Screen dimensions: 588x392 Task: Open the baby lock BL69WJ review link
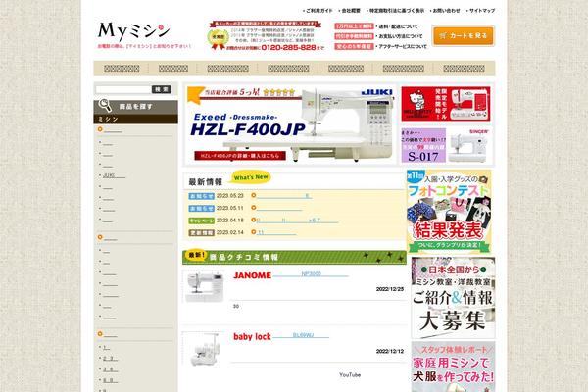pos(302,335)
